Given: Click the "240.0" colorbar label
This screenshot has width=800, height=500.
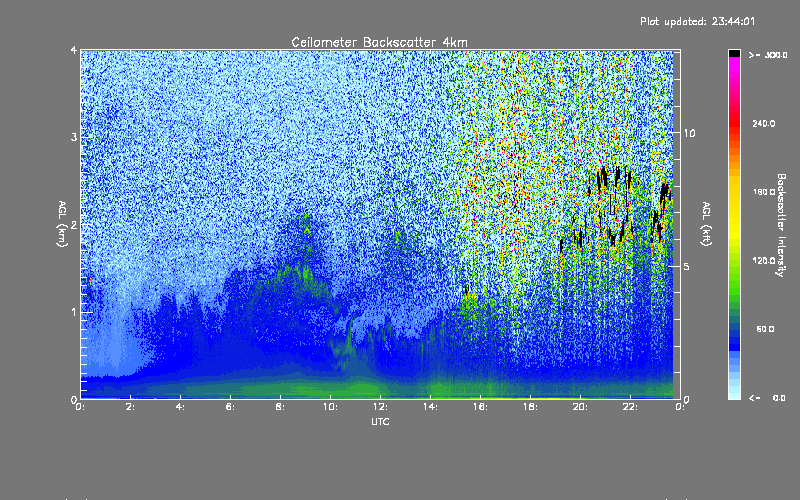Looking at the screenshot, I should pos(764,123).
